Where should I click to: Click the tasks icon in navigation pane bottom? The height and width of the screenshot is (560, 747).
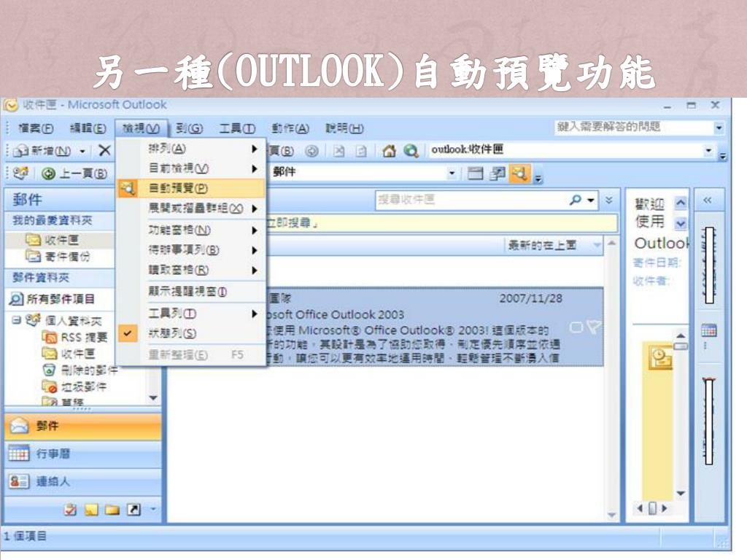71,510
